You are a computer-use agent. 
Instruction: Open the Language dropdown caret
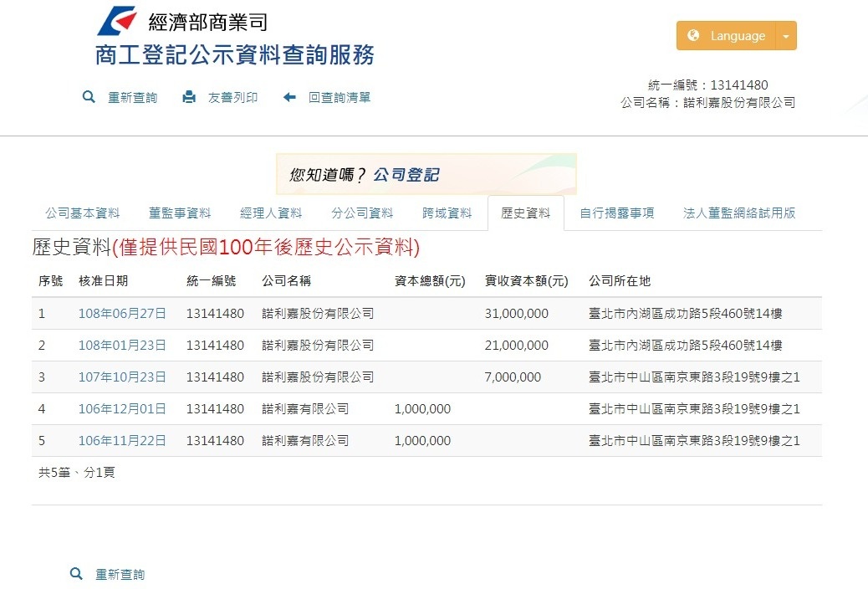coord(786,36)
